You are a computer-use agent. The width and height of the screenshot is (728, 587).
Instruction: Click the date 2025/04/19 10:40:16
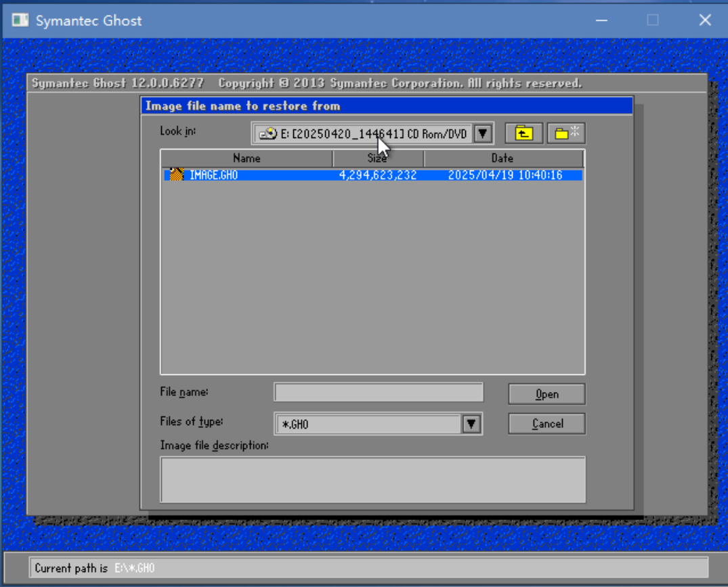(x=505, y=175)
